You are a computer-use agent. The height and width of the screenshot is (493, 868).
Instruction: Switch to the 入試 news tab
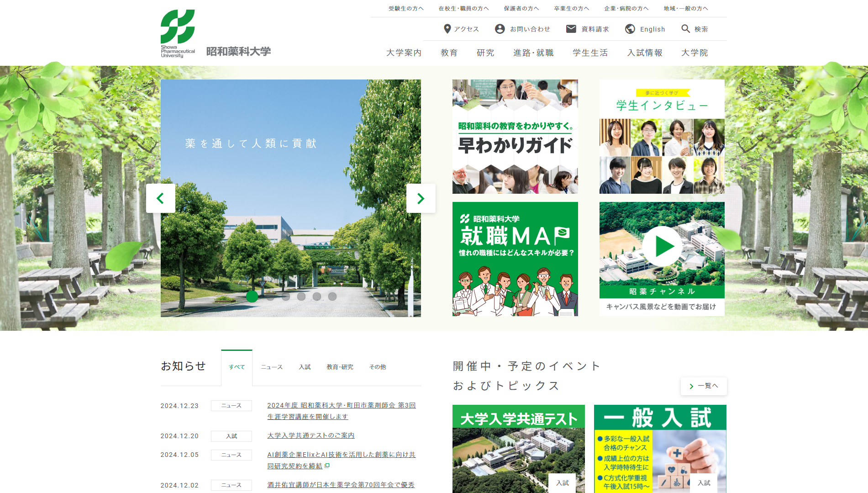point(305,367)
